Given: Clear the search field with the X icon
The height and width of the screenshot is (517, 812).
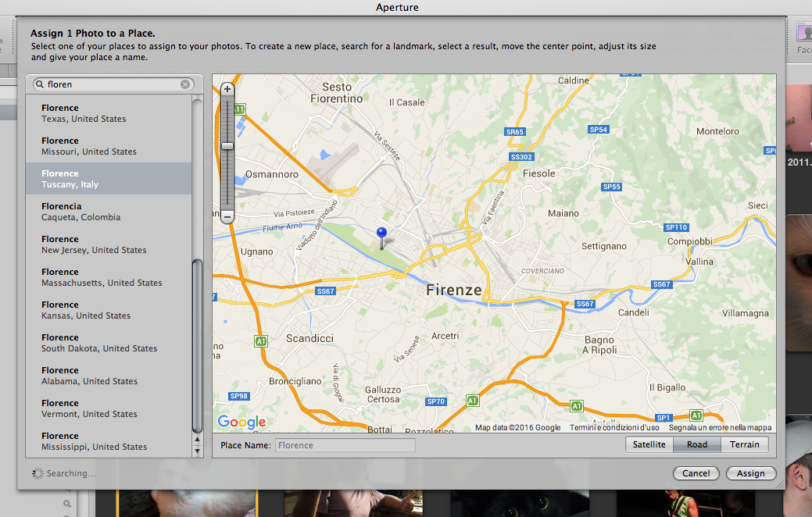Looking at the screenshot, I should tap(185, 84).
